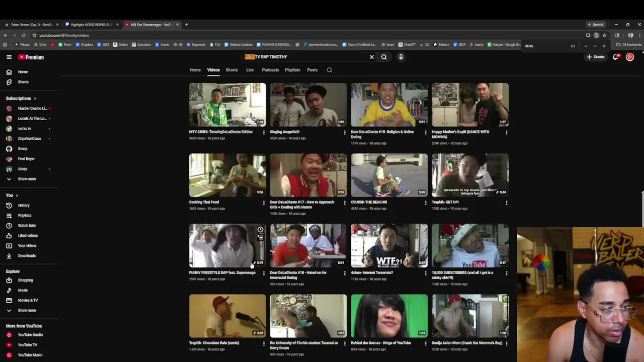
Task: Switch to Highlight HORSE RIDING browser tab
Action: [91, 25]
